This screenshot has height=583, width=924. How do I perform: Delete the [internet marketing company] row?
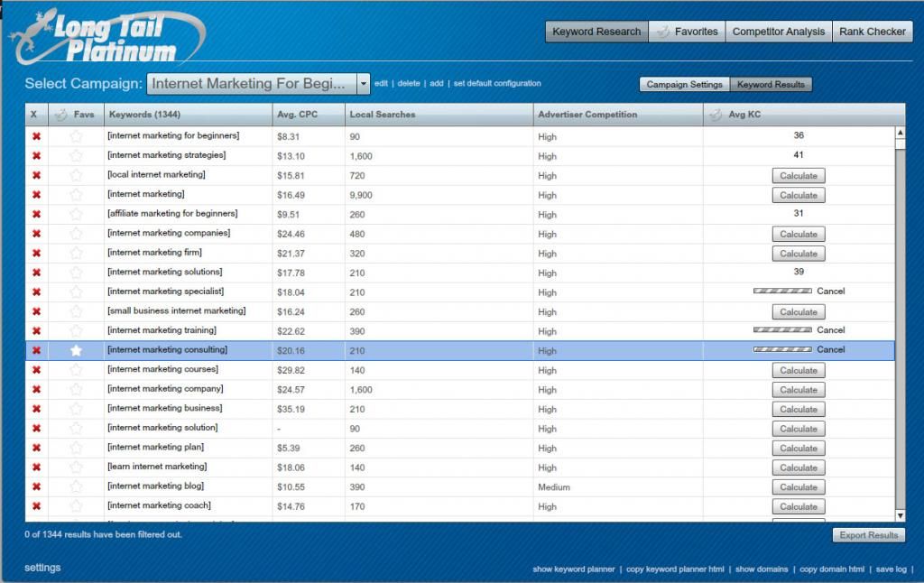click(x=36, y=389)
